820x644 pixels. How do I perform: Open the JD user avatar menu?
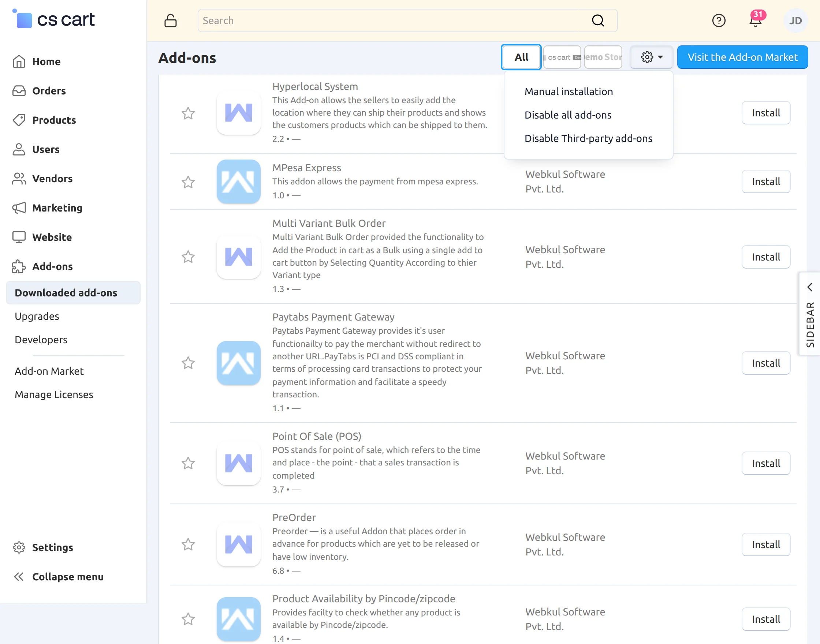point(795,20)
